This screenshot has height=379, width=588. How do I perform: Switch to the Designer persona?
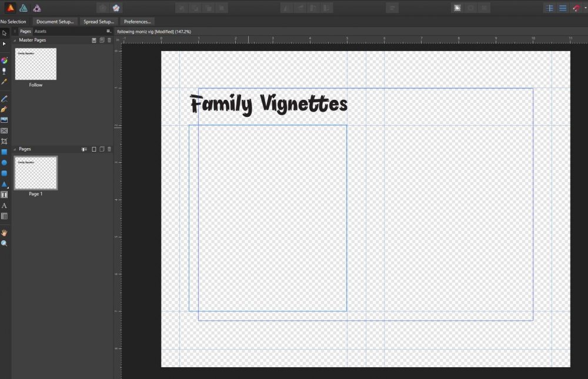pyautogui.click(x=23, y=8)
